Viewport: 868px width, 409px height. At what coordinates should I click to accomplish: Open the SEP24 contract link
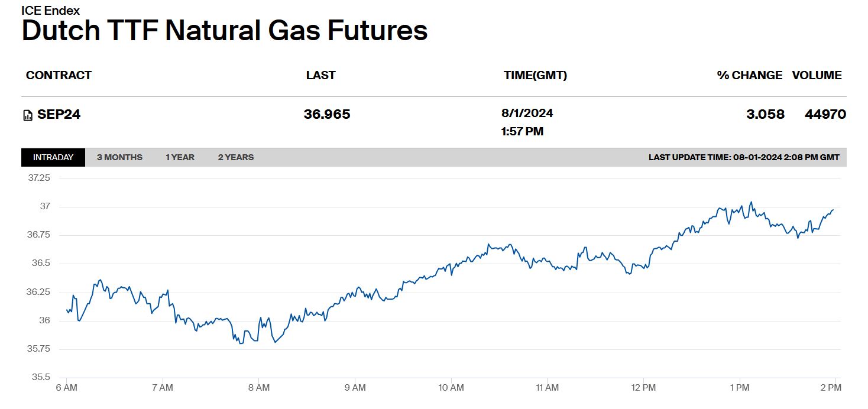tap(59, 115)
